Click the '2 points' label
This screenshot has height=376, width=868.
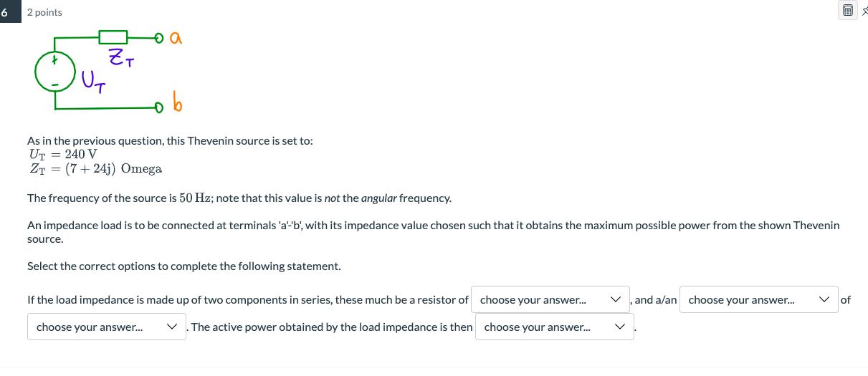pos(44,12)
